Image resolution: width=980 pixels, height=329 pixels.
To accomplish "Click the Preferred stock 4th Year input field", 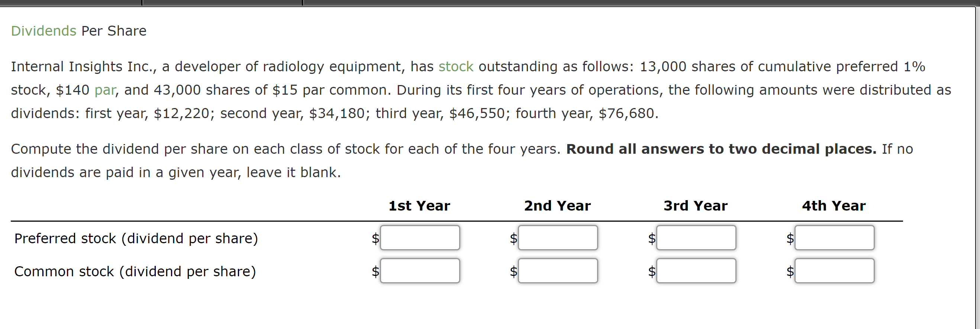I will pos(835,238).
